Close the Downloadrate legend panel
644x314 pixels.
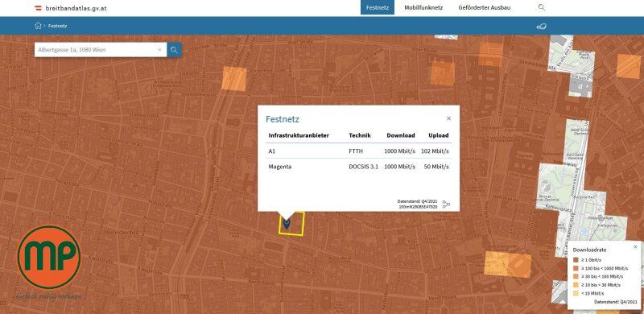click(635, 247)
